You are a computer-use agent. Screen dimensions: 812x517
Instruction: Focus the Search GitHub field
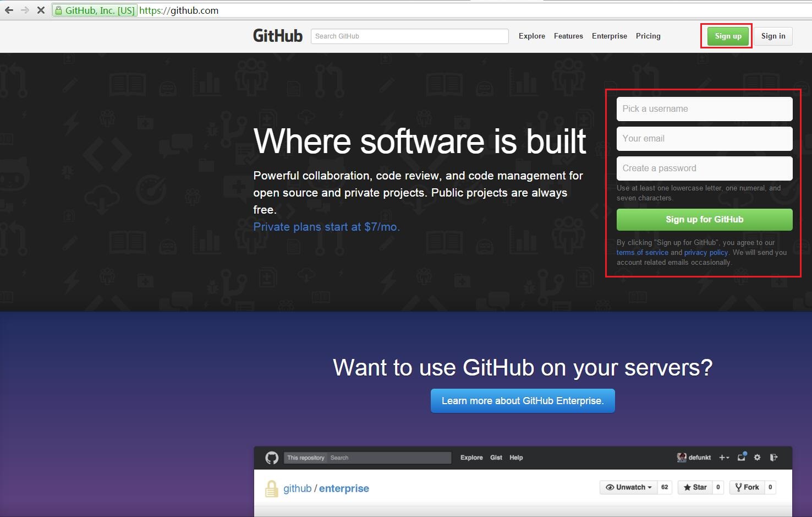410,36
